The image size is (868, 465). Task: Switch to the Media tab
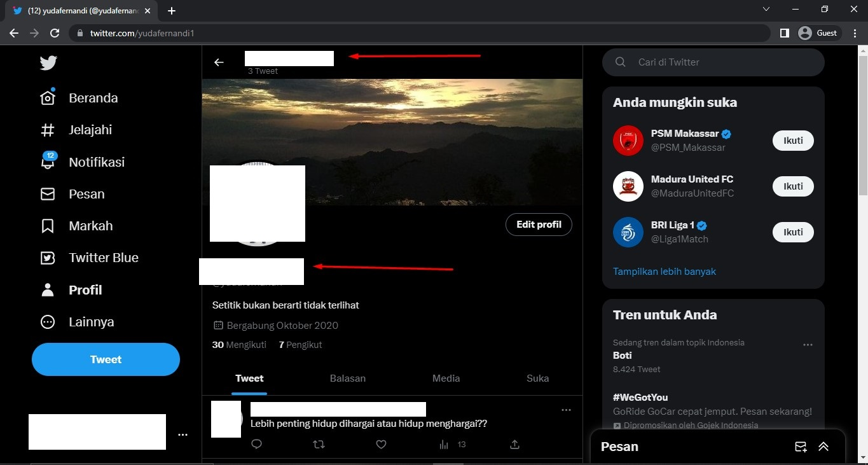(x=446, y=378)
